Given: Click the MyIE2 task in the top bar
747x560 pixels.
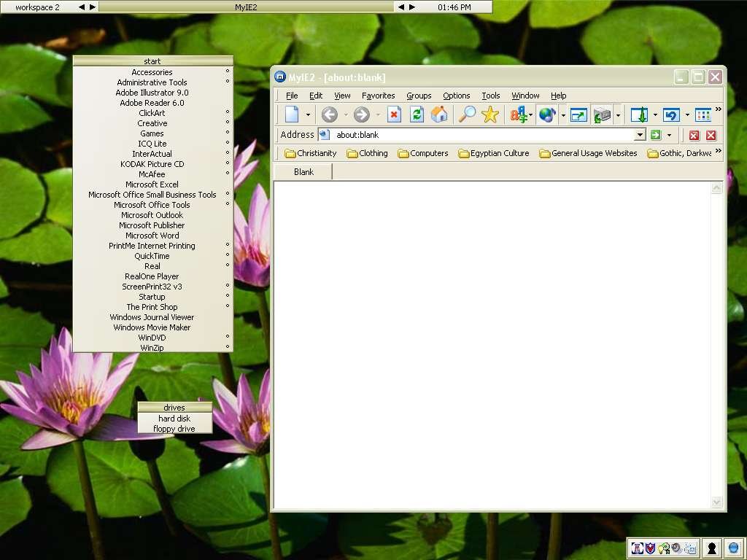Looking at the screenshot, I should point(246,7).
